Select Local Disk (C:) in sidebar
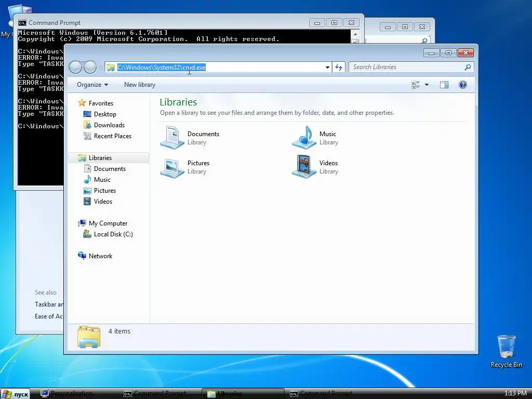Image resolution: width=532 pixels, height=399 pixels. pyautogui.click(x=113, y=234)
